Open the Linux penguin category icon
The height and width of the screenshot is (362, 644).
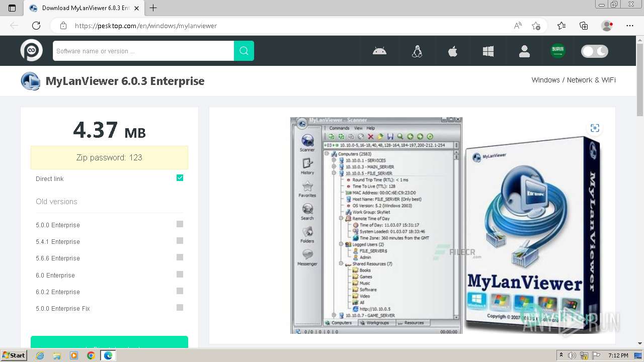pyautogui.click(x=417, y=51)
